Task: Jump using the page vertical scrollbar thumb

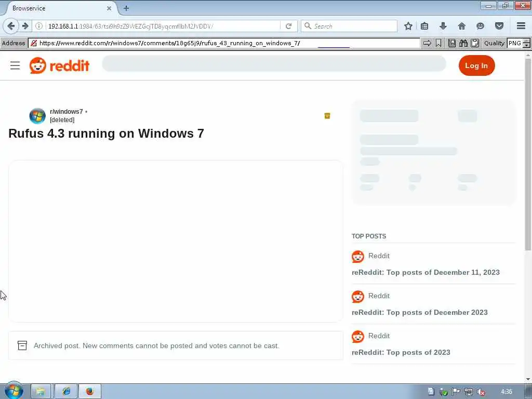Action: coord(528,154)
